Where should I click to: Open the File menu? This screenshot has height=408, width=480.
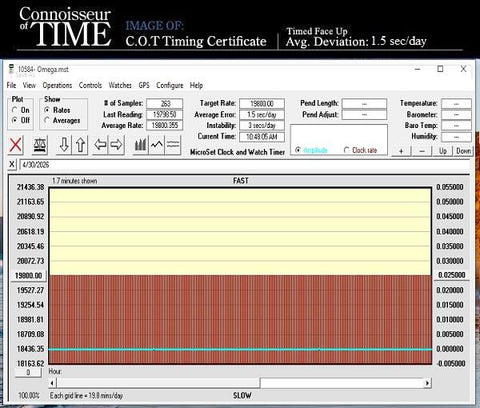click(11, 85)
